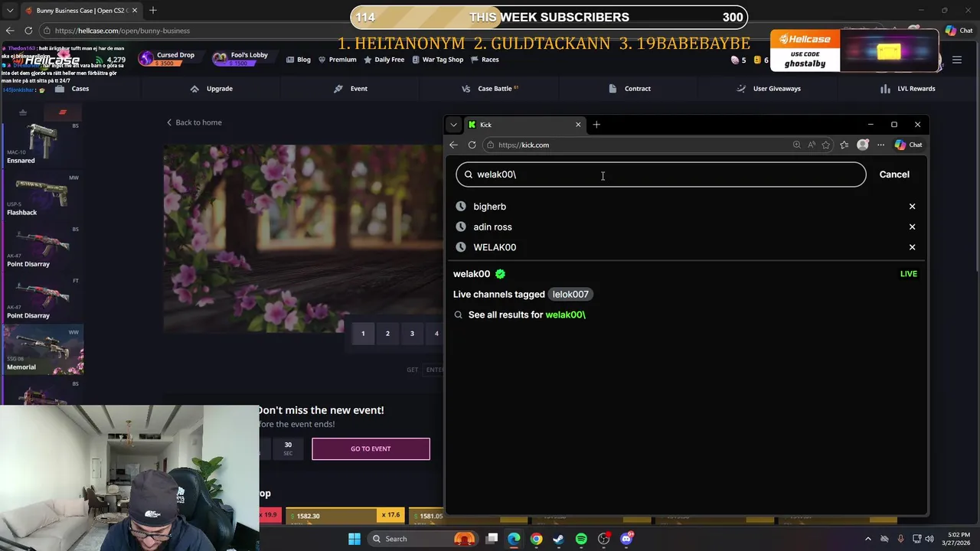
Task: Open the favorites list in Kick window
Action: (844, 145)
